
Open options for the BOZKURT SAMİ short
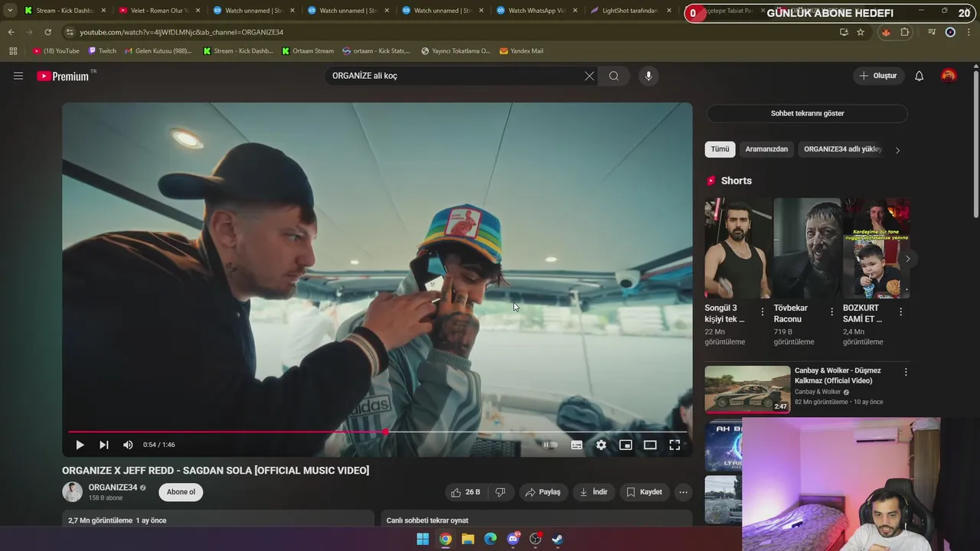point(900,311)
